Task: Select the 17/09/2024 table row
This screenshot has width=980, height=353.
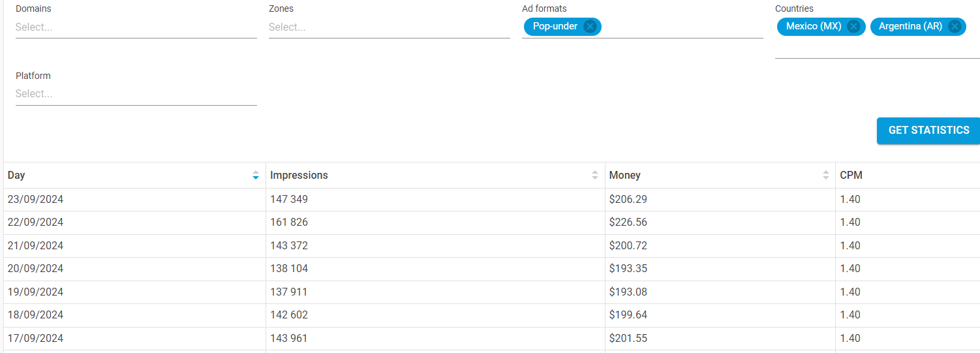Action: coord(492,339)
